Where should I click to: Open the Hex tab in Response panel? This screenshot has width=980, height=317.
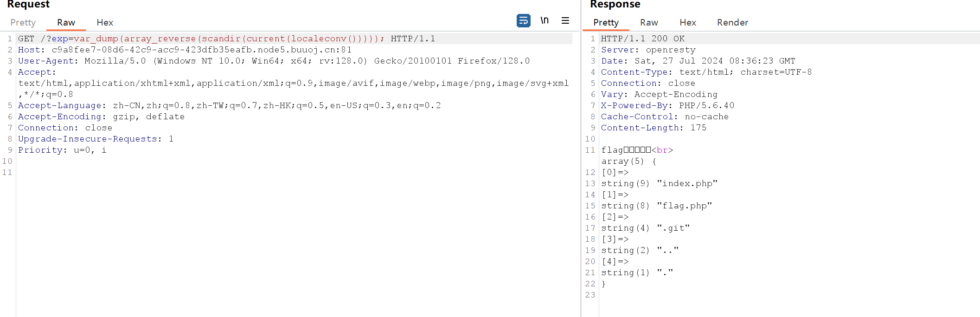687,22
